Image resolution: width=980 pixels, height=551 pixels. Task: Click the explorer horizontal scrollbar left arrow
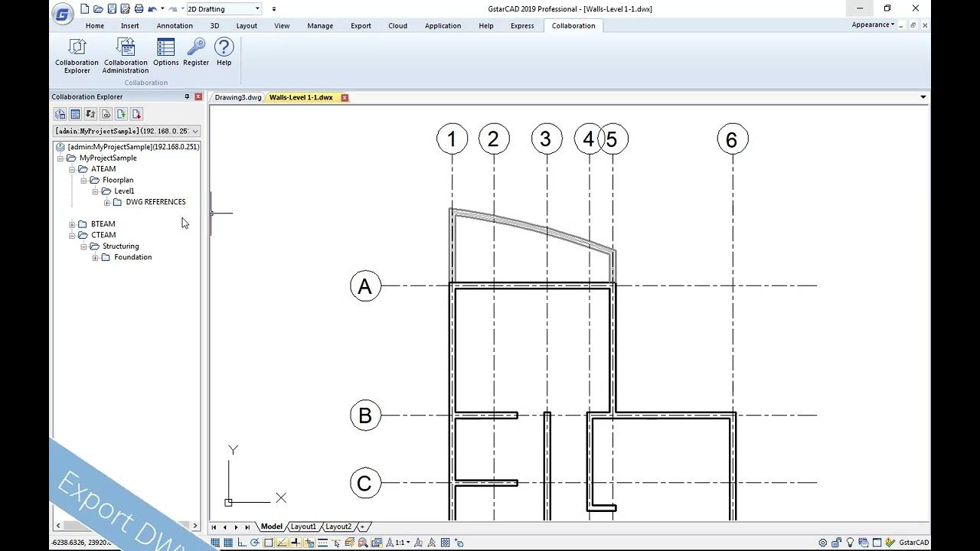[x=57, y=526]
